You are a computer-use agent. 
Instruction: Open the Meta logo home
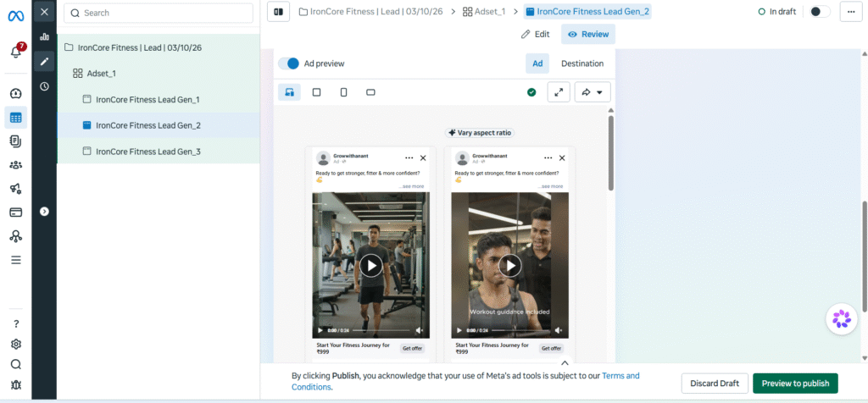click(15, 17)
